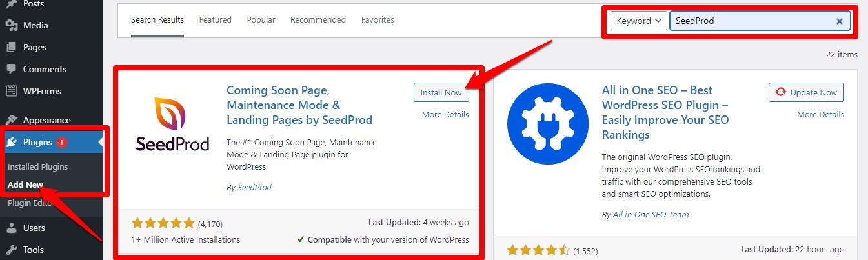The height and width of the screenshot is (260, 868).
Task: Click the plugin search input field
Action: tap(752, 21)
